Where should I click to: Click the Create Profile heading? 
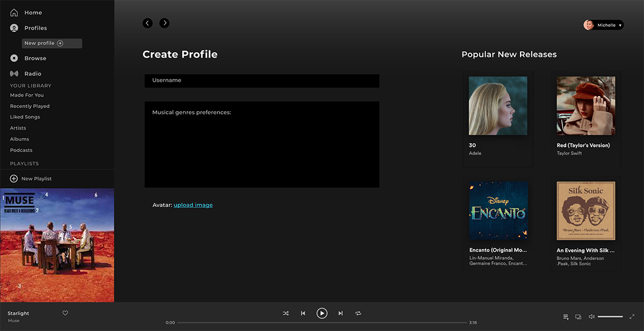[x=180, y=54]
